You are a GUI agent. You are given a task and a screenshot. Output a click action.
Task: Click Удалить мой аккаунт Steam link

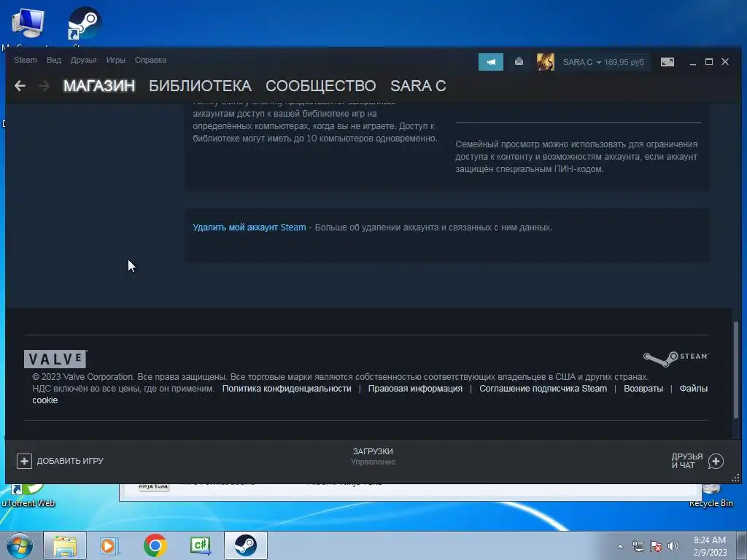pos(249,227)
